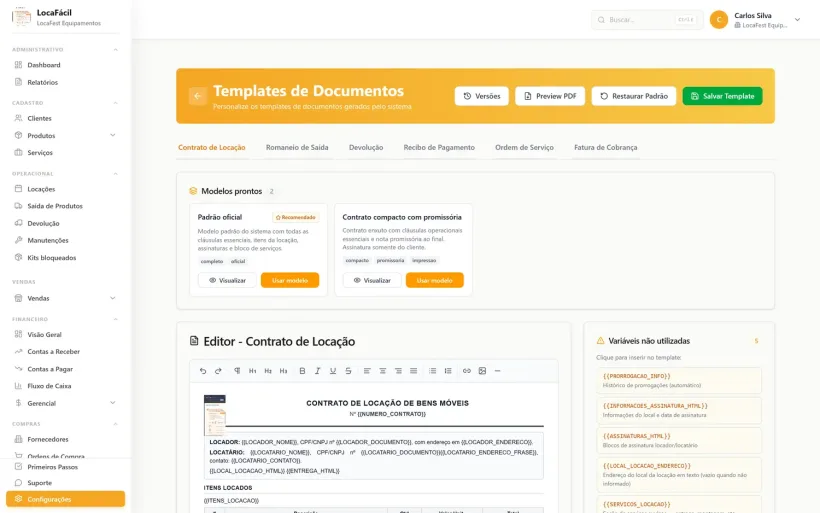The image size is (820, 513).
Task: Toggle underline formatting
Action: (333, 371)
